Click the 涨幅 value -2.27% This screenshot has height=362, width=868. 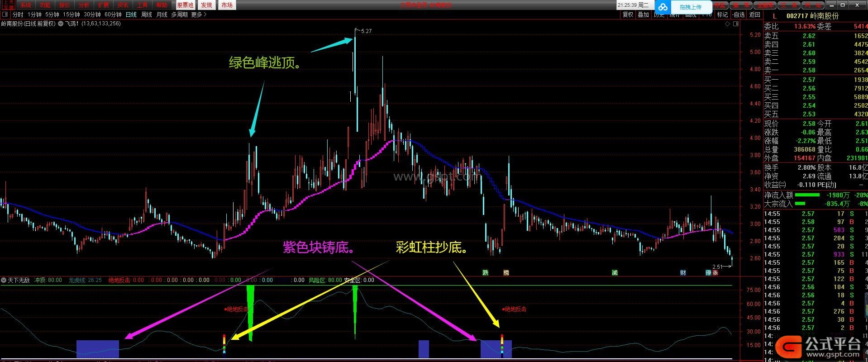[806, 141]
